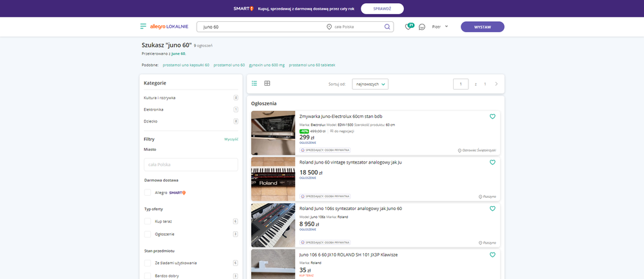Viewport: 644px width, 279px height.
Task: Favorite the Zmywarka Juno-Electrolux listing
Action: coord(492,117)
